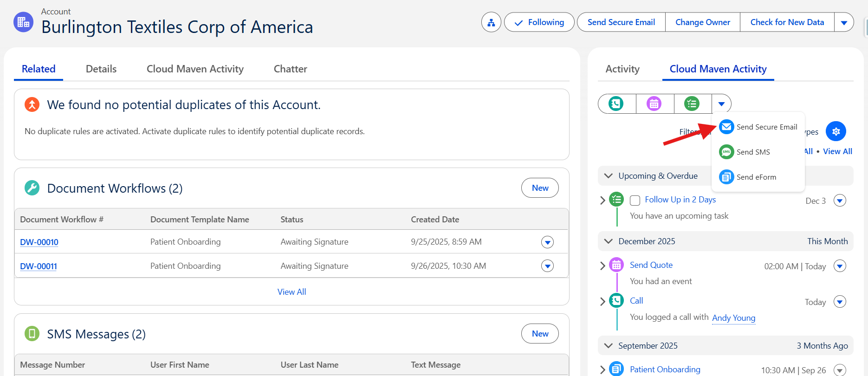This screenshot has height=376, width=868.
Task: Create New Document Workflow
Action: tap(540, 188)
